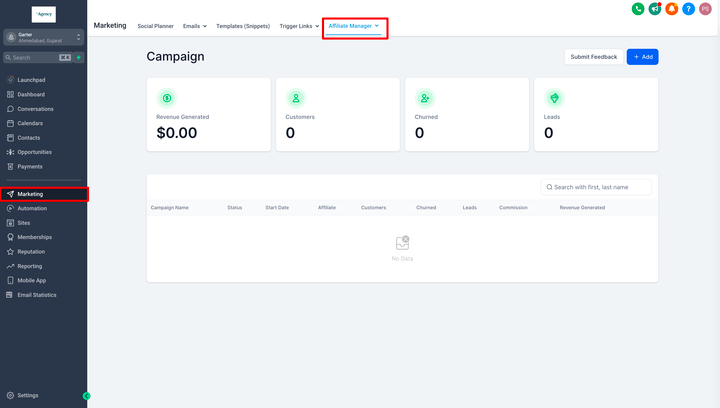Image resolution: width=720 pixels, height=408 pixels.
Task: Expand the Emails dropdown menu
Action: pos(194,26)
